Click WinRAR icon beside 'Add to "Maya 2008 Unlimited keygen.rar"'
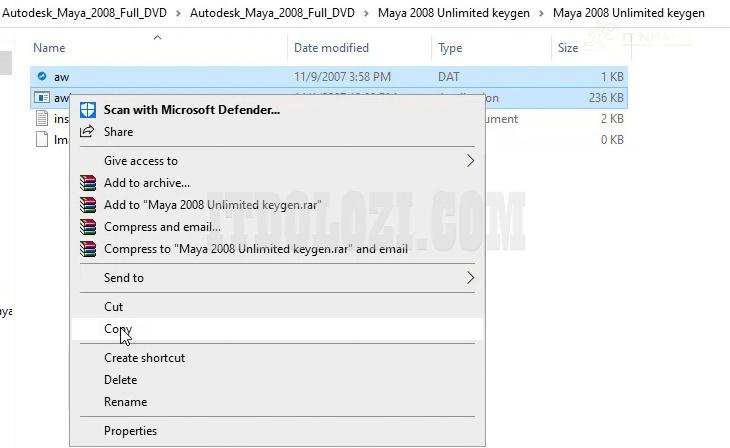Screen dimensions: 730x448 pyautogui.click(x=88, y=205)
